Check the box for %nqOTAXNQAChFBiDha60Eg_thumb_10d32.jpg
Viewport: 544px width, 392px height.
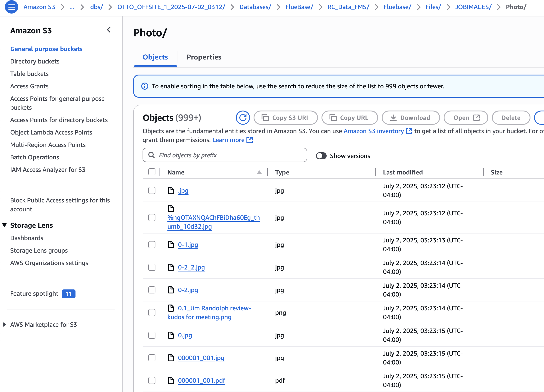pyautogui.click(x=152, y=218)
